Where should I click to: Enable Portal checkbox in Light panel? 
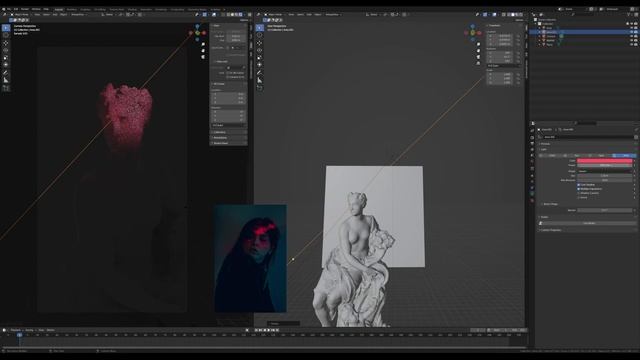point(579,198)
